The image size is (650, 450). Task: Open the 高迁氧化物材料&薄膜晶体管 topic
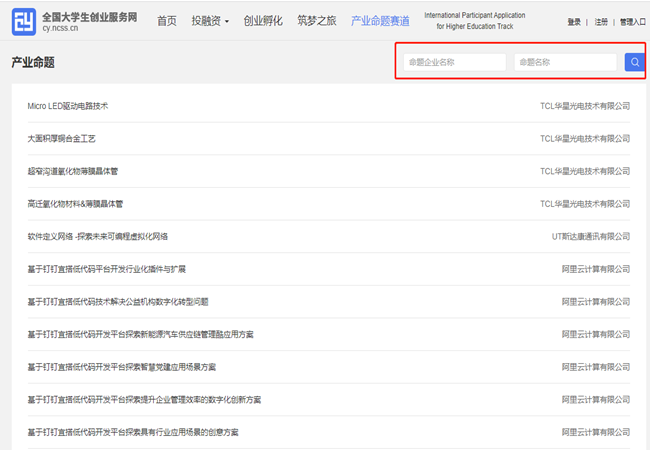[x=75, y=204]
